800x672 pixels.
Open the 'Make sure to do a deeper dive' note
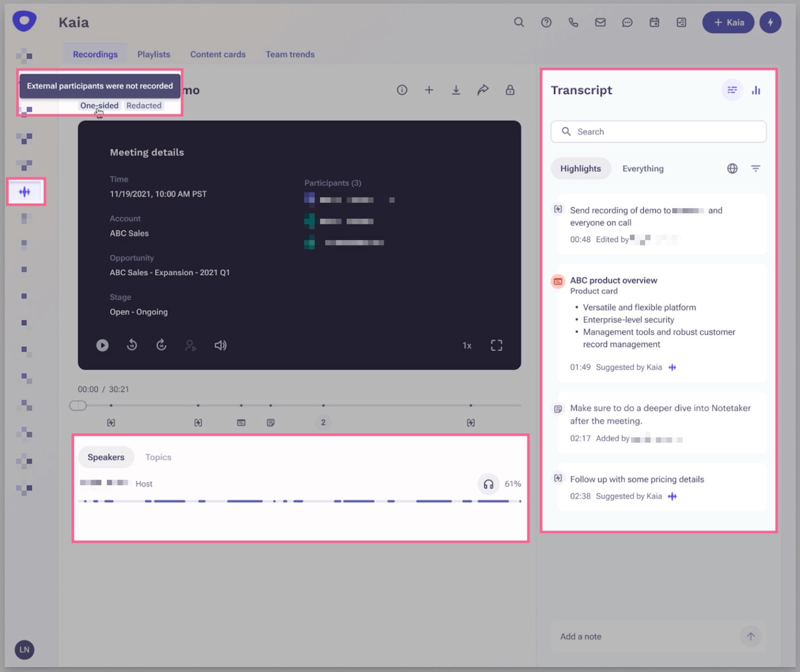tap(662, 423)
